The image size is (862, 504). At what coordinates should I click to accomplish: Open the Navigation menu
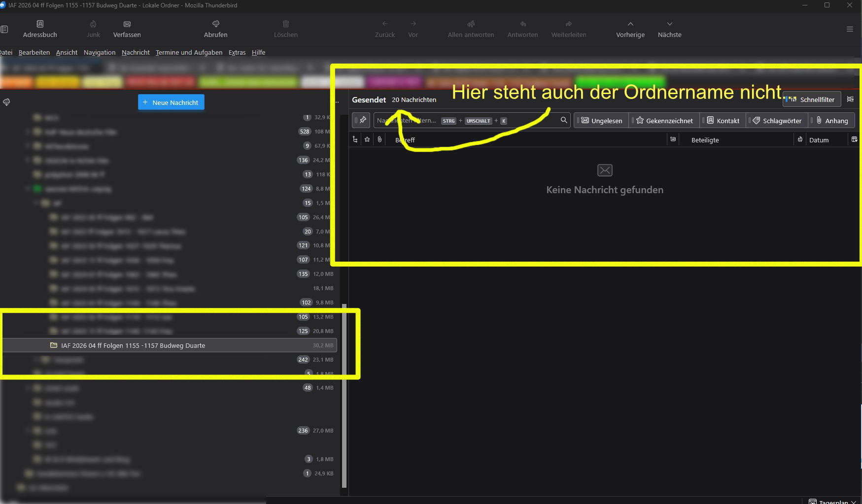pyautogui.click(x=100, y=53)
